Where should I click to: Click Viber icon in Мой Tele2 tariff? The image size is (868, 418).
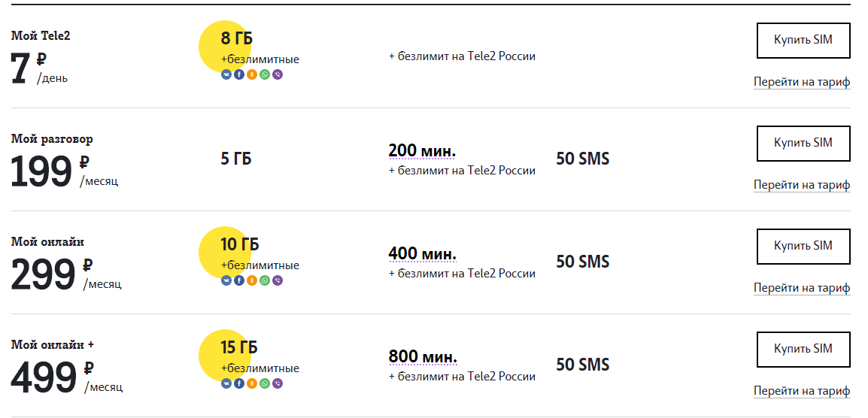click(278, 74)
